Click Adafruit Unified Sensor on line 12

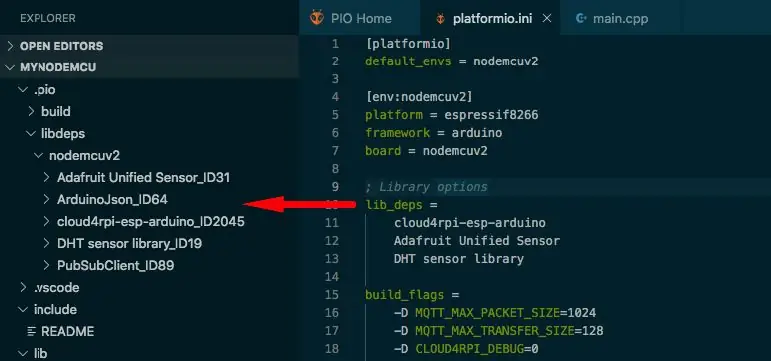tap(476, 241)
